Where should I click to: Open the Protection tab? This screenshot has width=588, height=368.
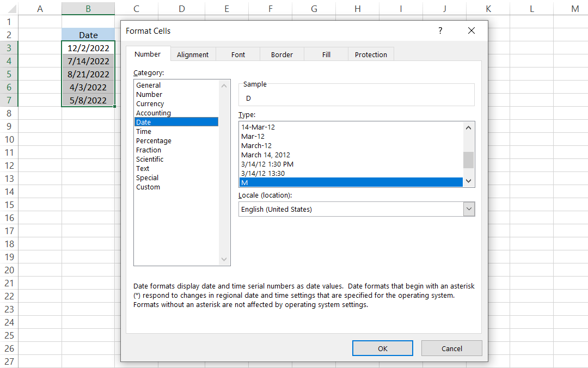click(x=371, y=54)
